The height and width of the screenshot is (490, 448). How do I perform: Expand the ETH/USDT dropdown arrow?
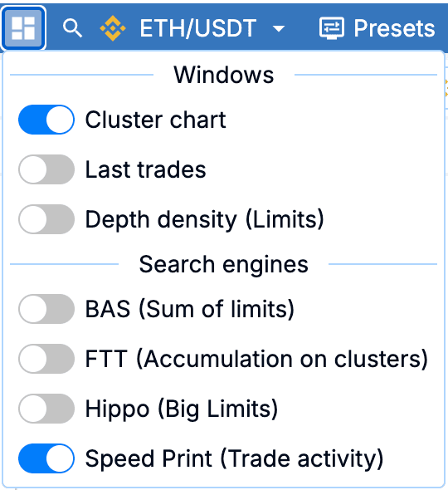tap(279, 29)
